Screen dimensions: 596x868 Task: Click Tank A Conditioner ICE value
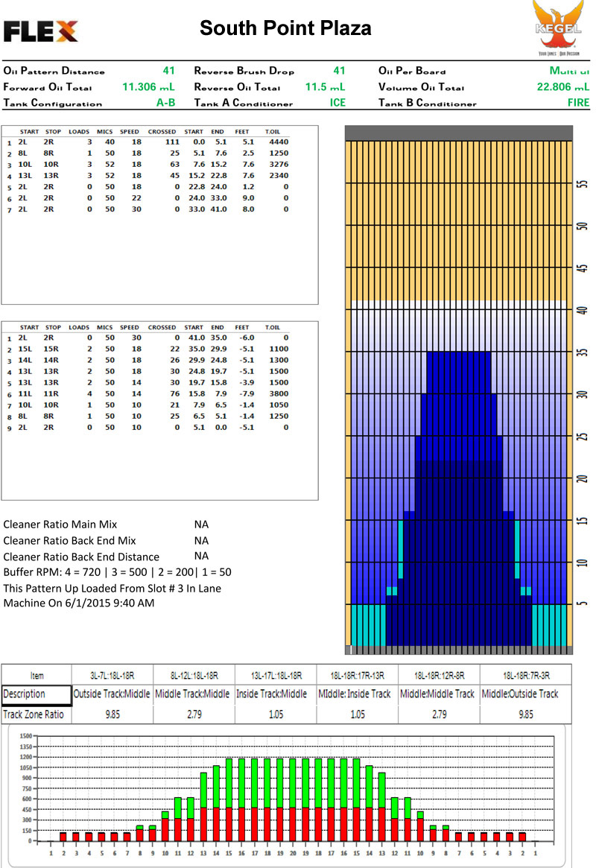click(x=337, y=104)
